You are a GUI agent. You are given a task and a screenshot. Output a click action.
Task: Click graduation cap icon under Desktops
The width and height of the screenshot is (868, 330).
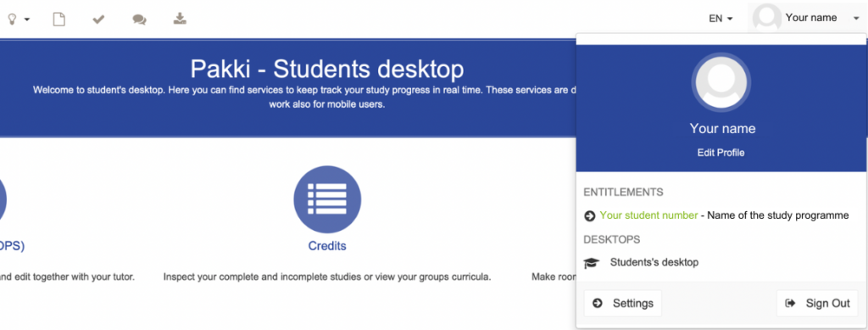click(x=592, y=263)
